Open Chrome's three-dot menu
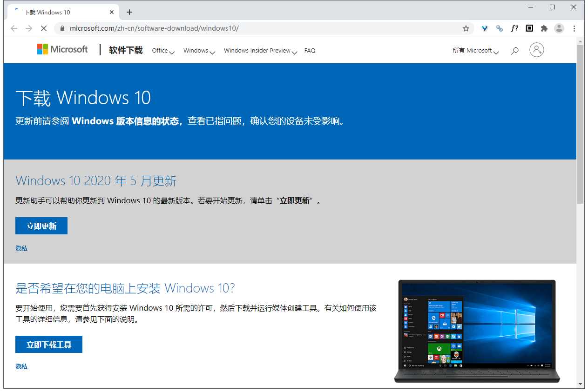This screenshot has width=588, height=392. coord(574,28)
